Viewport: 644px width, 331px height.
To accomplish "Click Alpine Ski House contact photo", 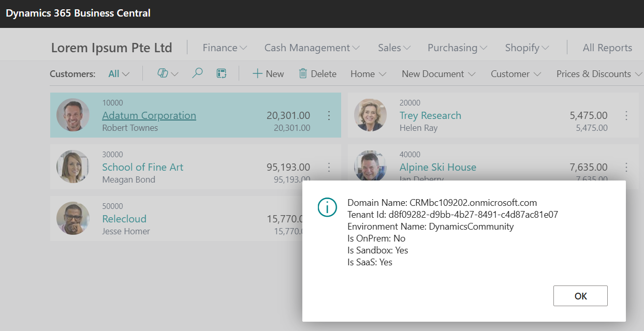I will click(x=371, y=165).
